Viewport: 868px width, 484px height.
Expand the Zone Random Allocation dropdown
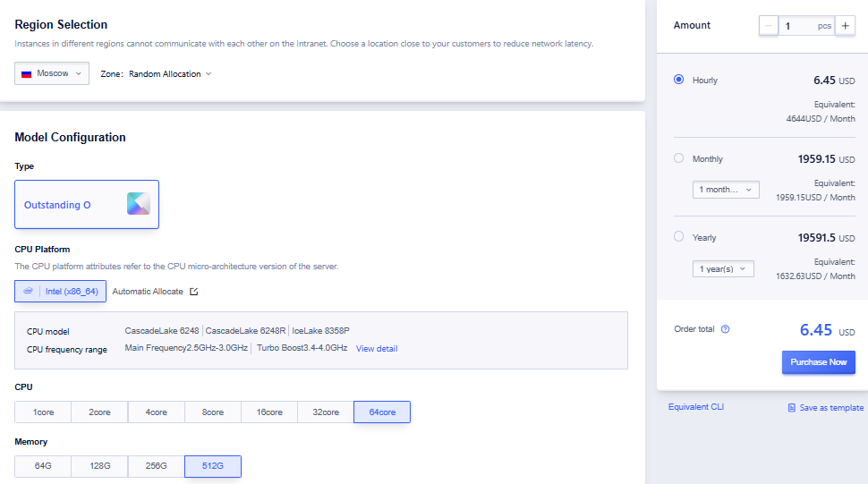point(169,74)
